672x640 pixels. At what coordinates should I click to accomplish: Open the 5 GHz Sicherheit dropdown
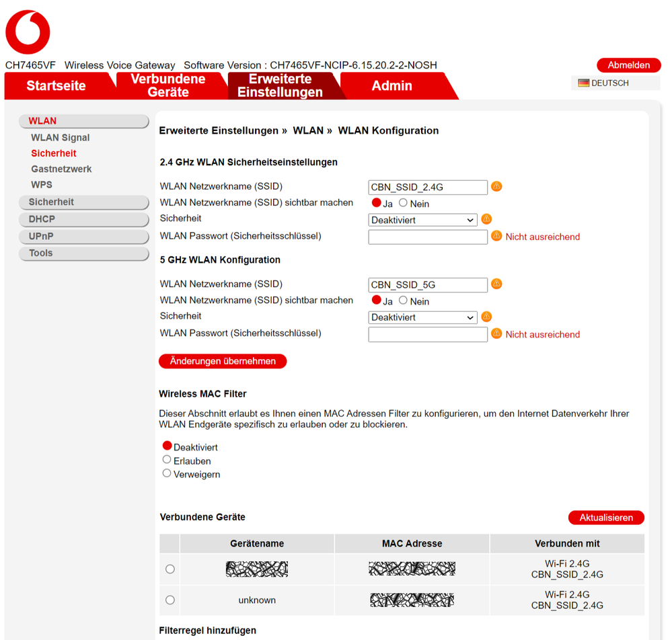coord(422,317)
